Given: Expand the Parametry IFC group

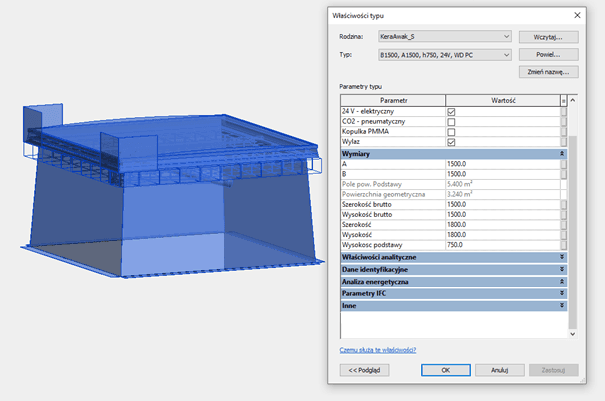Looking at the screenshot, I should 562,293.
